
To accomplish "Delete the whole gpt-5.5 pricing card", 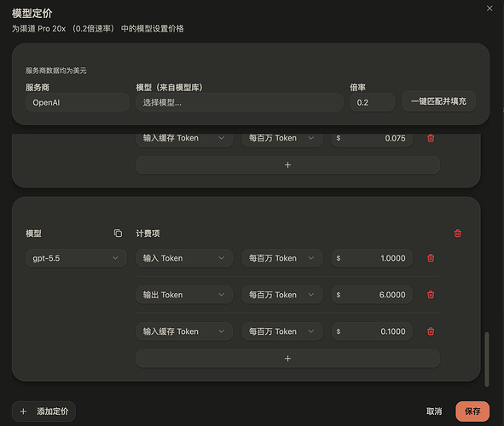I will pyautogui.click(x=458, y=233).
